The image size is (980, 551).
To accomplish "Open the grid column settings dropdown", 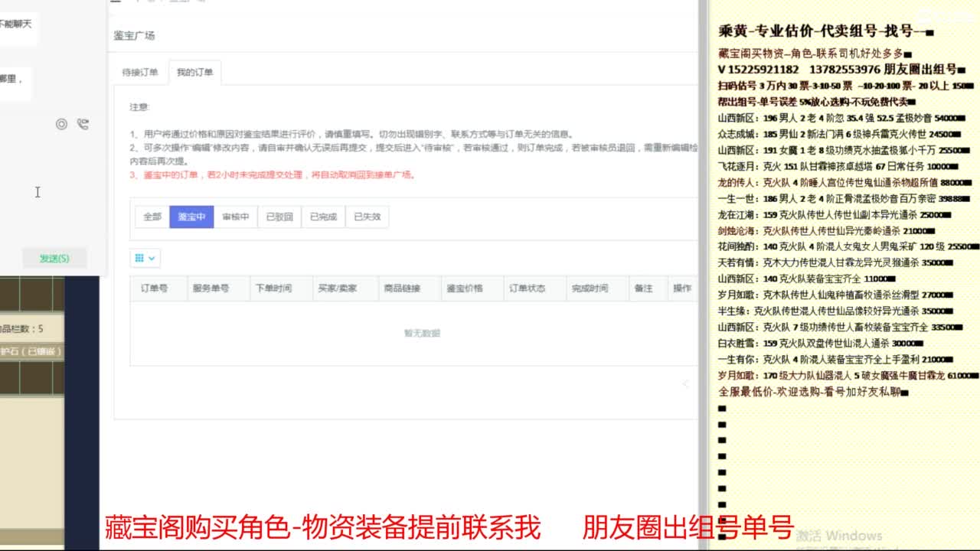I will (x=145, y=259).
